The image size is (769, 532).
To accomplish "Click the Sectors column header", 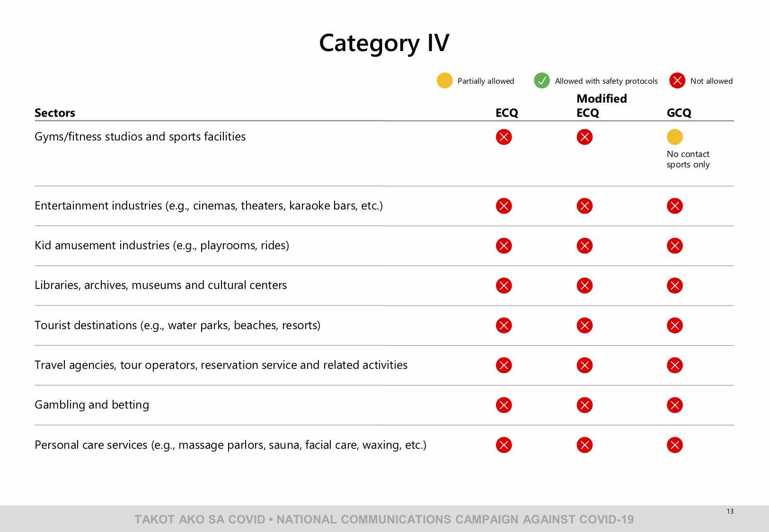I will pos(55,113).
